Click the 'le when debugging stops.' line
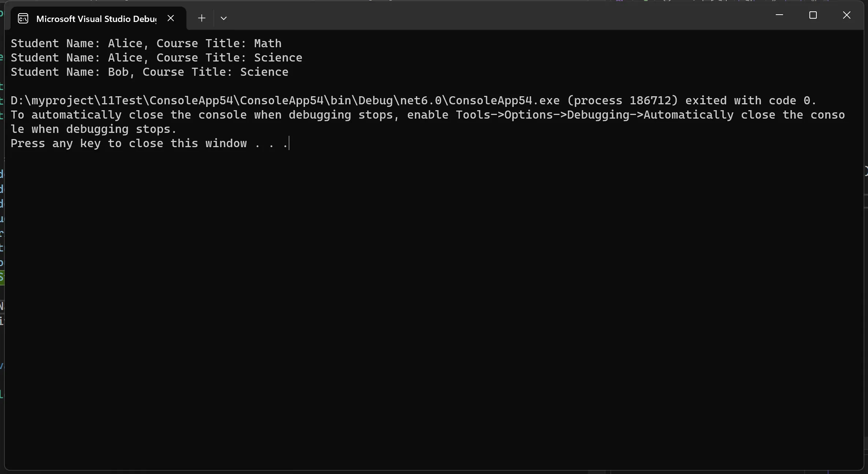 pyautogui.click(x=94, y=129)
